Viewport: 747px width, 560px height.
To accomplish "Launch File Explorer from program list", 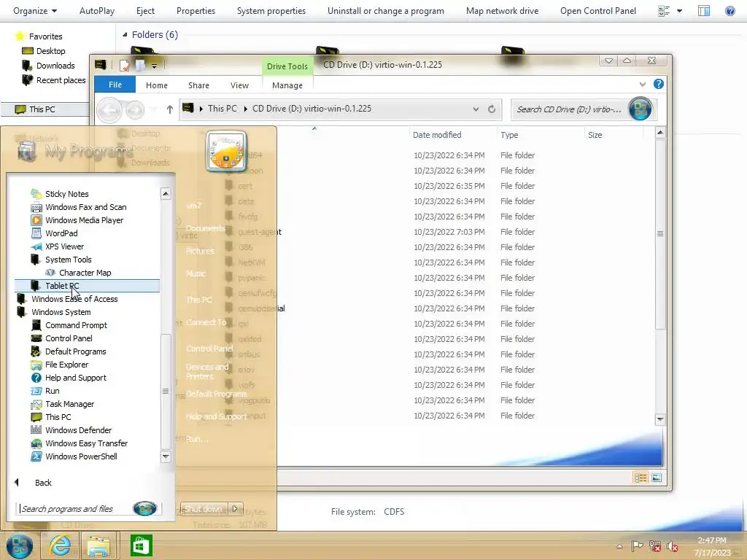I will pyautogui.click(x=66, y=365).
